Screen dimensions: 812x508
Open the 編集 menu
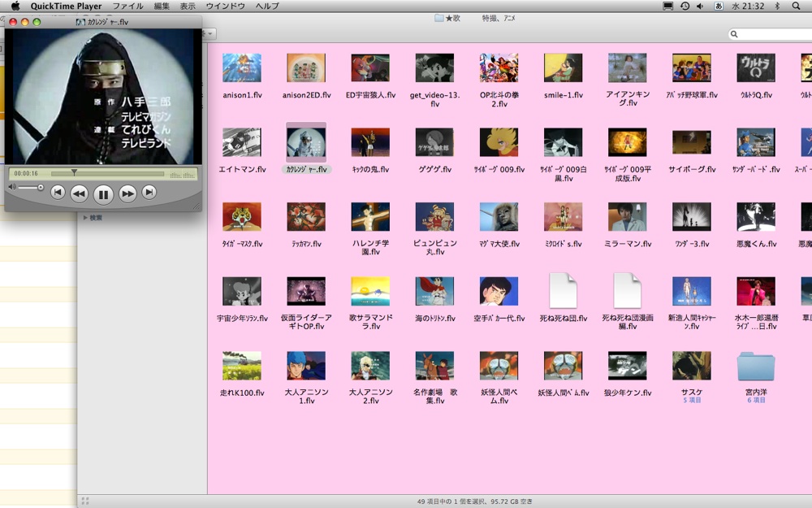pos(162,6)
